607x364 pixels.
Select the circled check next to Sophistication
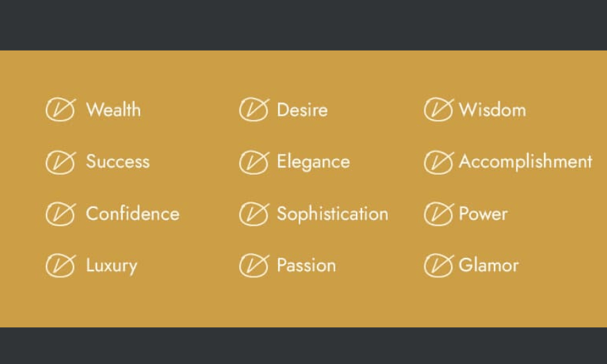pyautogui.click(x=255, y=214)
